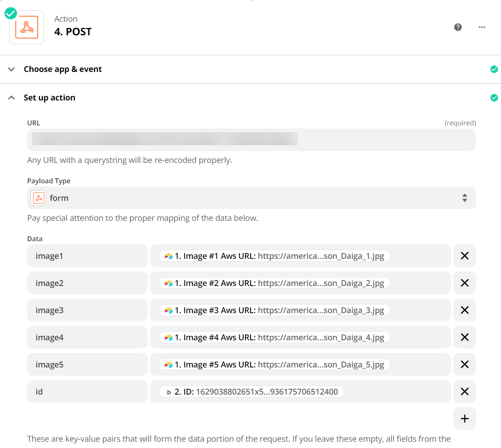The image size is (501, 448).
Task: Edit the image1 key field
Action: coord(87,256)
